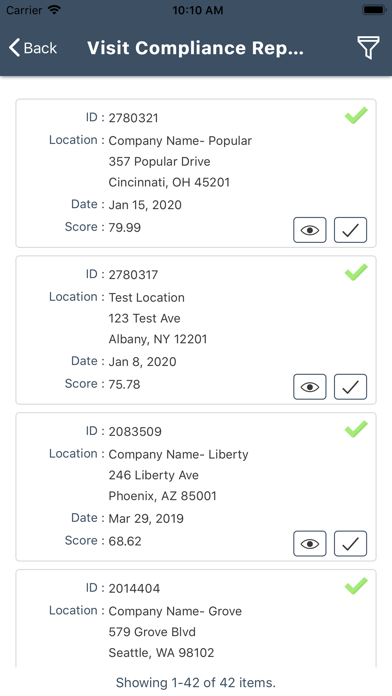The width and height of the screenshot is (392, 696).
Task: Tap green check status on 2780317 card
Action: point(356,272)
